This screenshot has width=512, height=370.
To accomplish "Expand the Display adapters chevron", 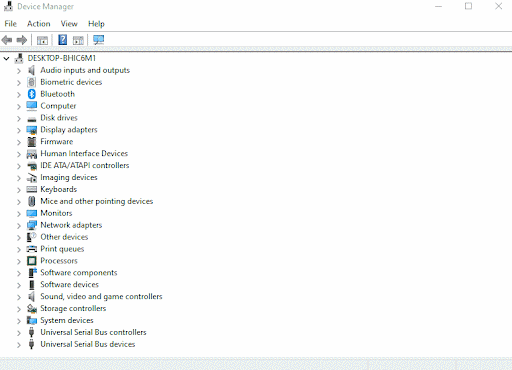I will click(x=19, y=130).
